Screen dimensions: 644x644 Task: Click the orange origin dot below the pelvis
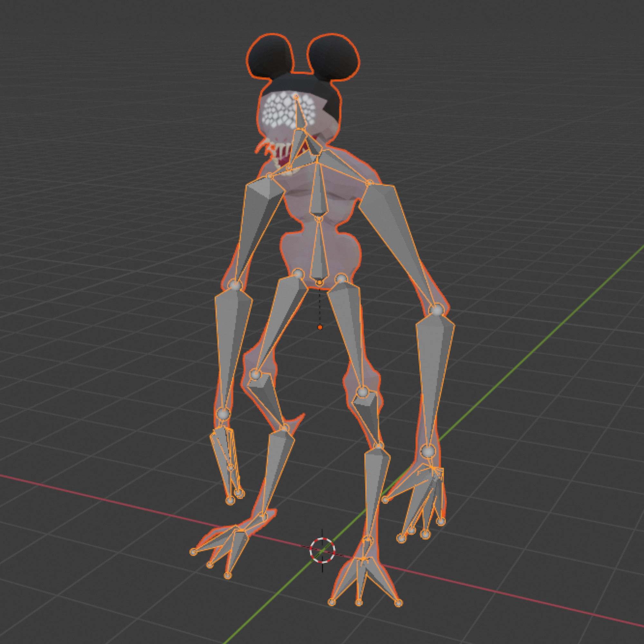click(320, 327)
